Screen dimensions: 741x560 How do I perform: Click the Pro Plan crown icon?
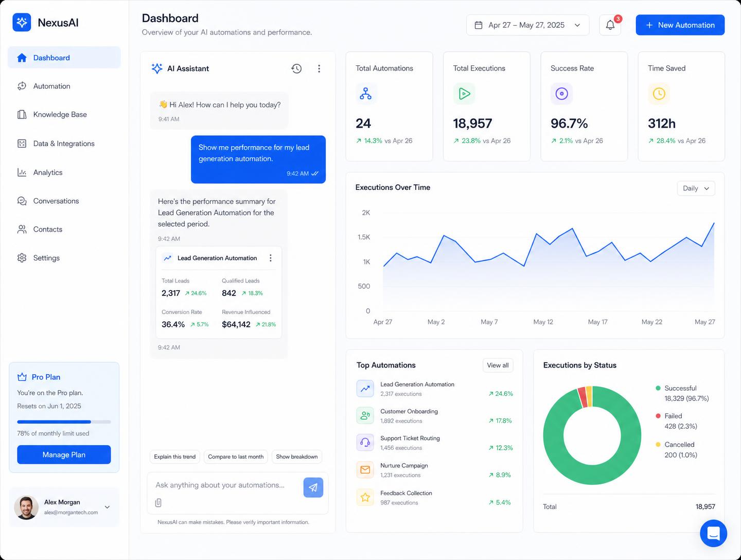coord(22,377)
